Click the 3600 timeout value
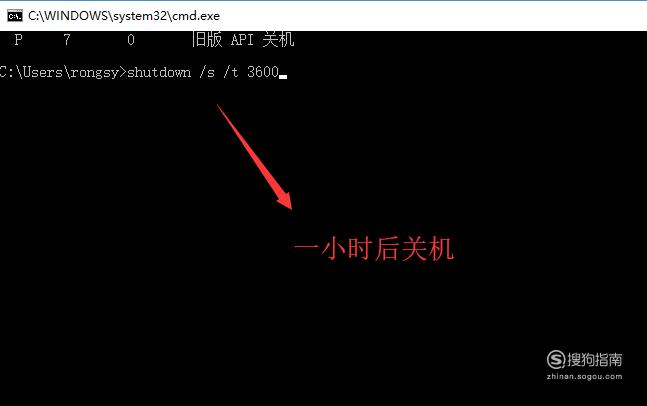This screenshot has width=647, height=406. (263, 72)
